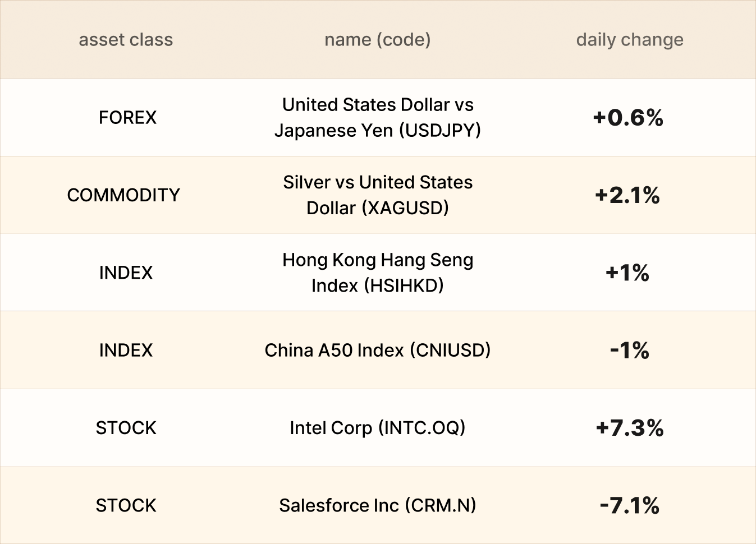
Task: Click the +1% daily change value
Action: click(x=627, y=273)
